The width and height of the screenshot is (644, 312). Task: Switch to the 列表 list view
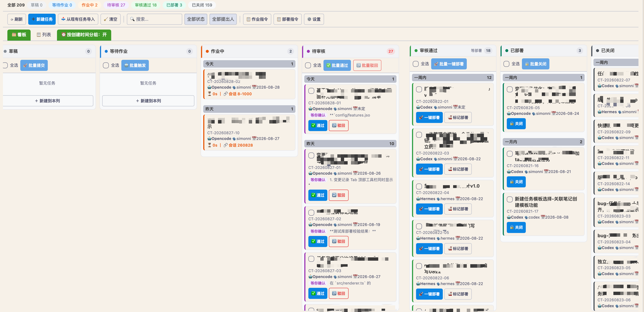click(44, 35)
